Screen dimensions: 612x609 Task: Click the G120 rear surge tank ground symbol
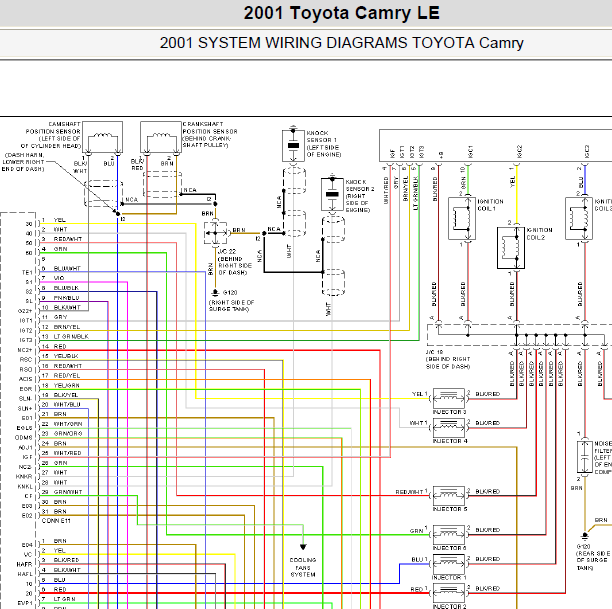(x=584, y=536)
